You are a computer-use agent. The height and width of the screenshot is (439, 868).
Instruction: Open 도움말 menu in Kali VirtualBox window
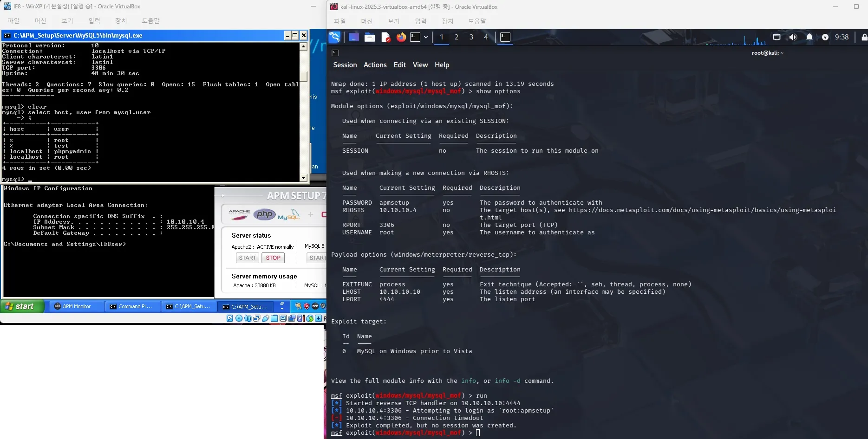click(477, 21)
